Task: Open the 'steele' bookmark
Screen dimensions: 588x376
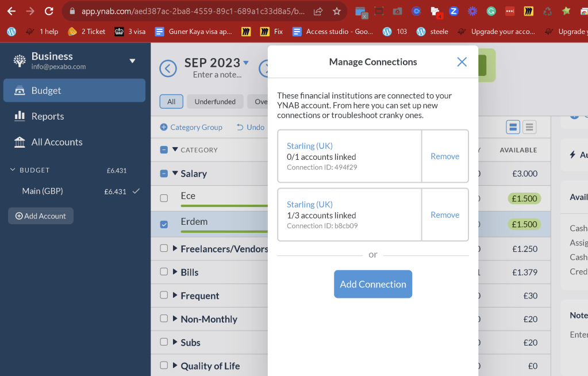Action: click(x=432, y=32)
